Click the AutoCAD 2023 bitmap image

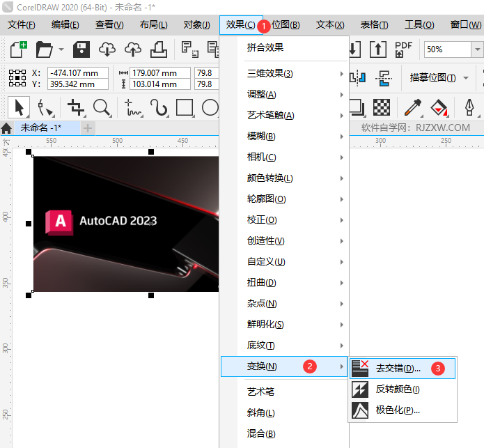(x=126, y=224)
